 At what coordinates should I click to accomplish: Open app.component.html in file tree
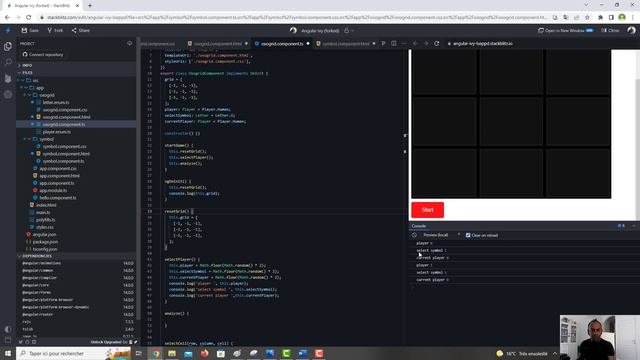60,176
